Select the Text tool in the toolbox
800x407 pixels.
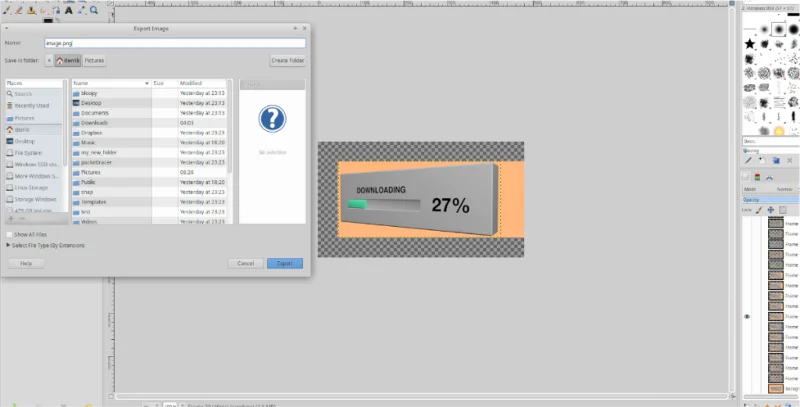[68, 10]
